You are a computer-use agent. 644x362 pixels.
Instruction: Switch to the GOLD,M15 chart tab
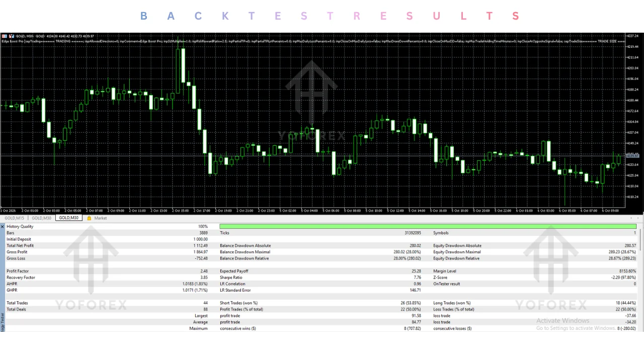[x=14, y=218]
